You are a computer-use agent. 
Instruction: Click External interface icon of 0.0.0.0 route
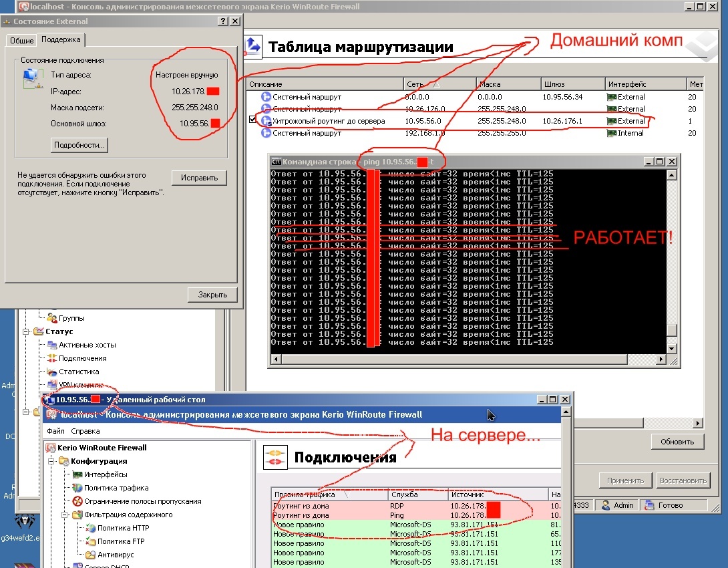pyautogui.click(x=612, y=97)
